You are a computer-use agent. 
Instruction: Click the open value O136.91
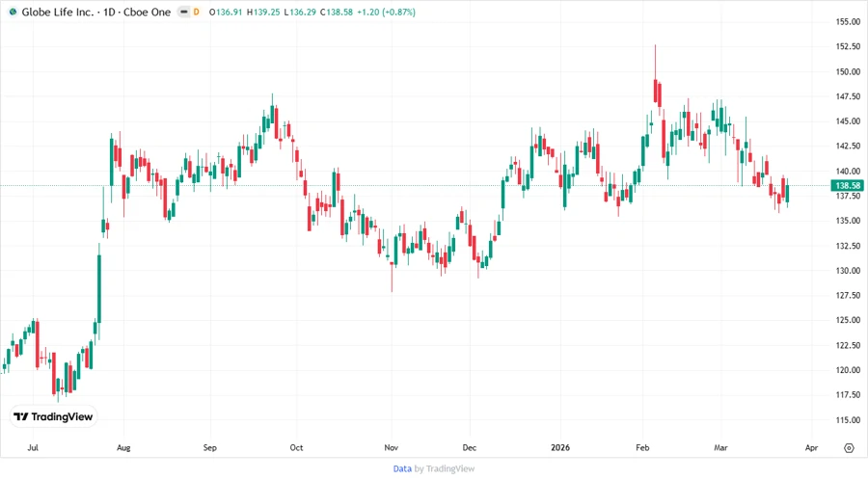tap(226, 12)
